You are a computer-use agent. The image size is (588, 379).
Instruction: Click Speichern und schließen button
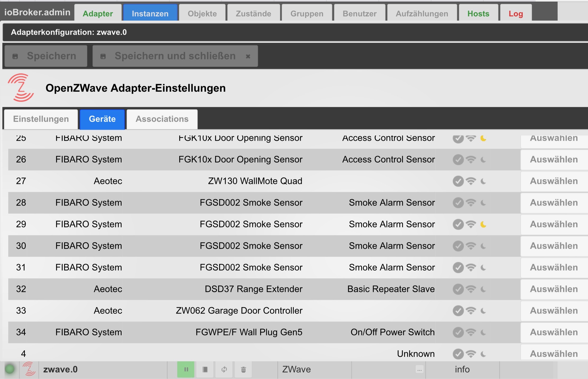[x=175, y=56]
